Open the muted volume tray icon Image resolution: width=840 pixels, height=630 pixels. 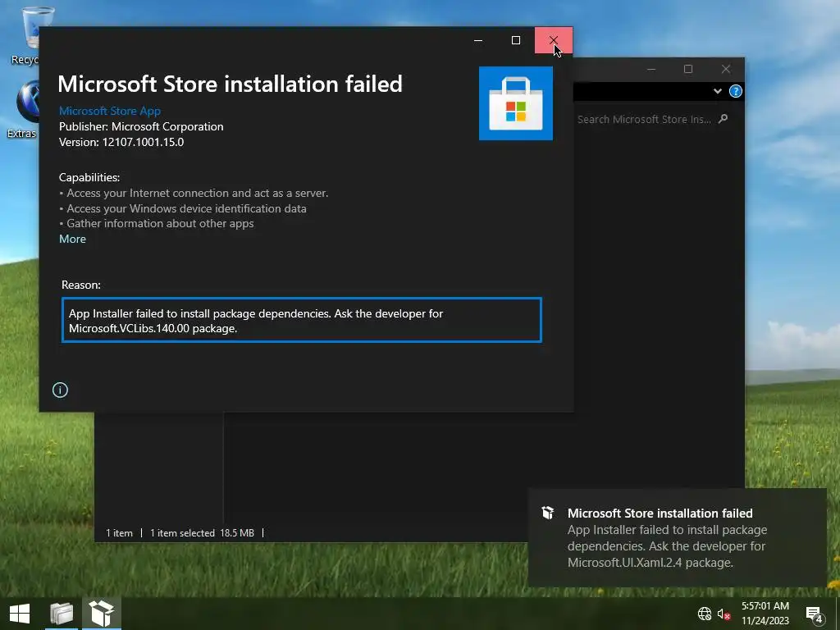coord(724,614)
